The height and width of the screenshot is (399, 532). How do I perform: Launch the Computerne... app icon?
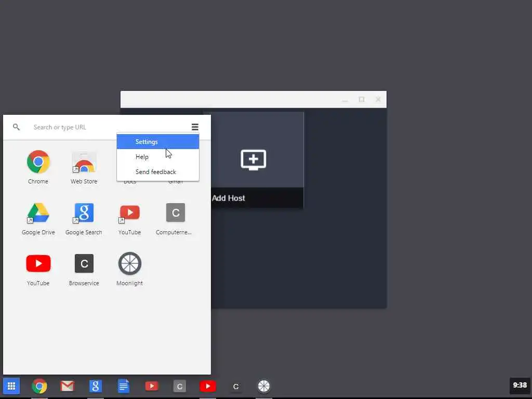coord(176,212)
